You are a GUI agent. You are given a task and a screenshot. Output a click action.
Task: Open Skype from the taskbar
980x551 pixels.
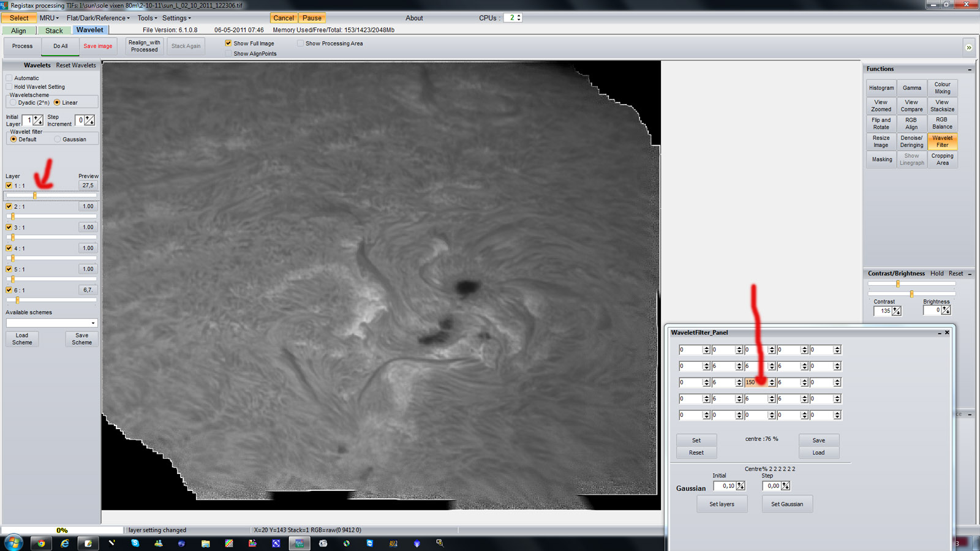(135, 543)
